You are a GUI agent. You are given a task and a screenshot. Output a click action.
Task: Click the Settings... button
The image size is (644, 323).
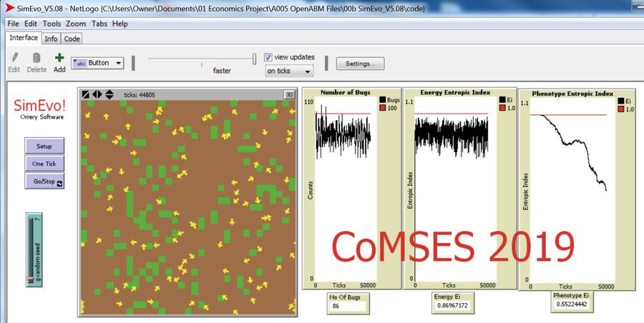point(360,64)
